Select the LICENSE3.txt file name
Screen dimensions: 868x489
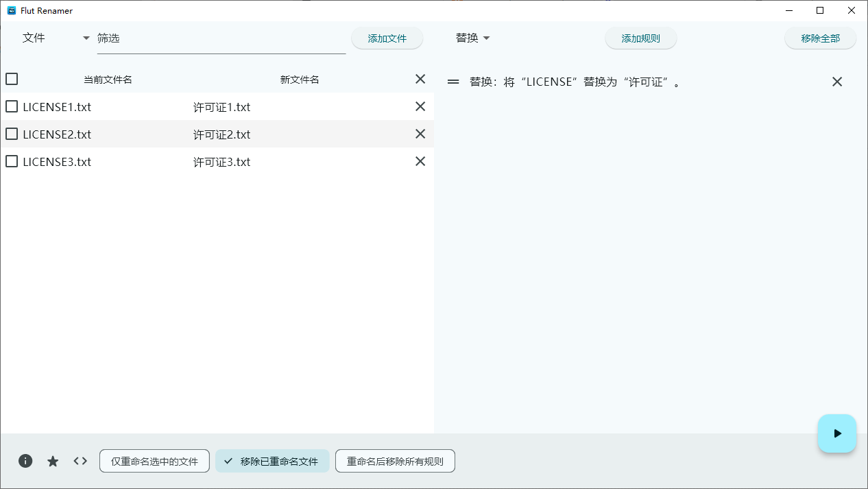coord(57,162)
